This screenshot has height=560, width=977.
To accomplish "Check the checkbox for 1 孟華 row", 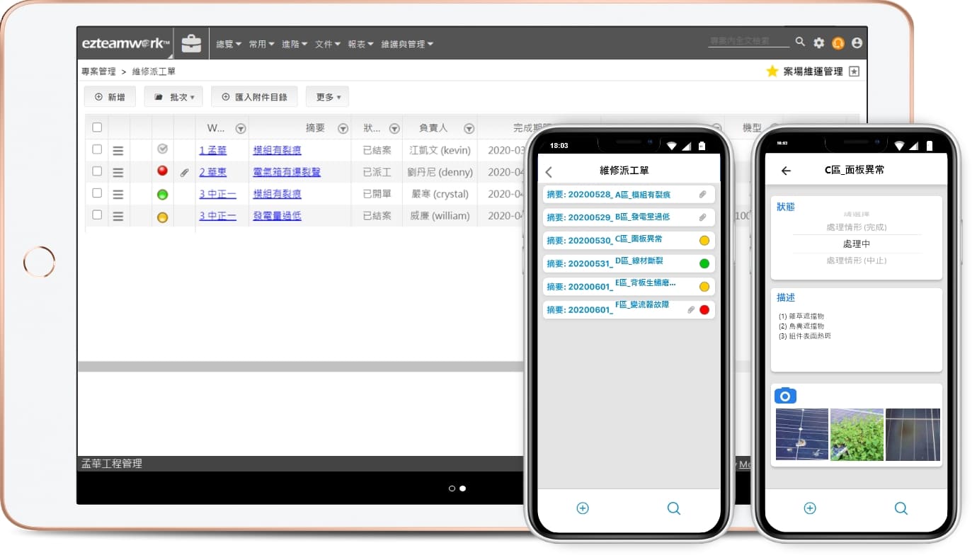I will (x=97, y=149).
